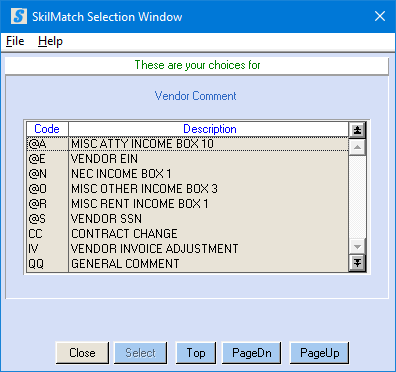Click the Vendor Comment heading text
The width and height of the screenshot is (396, 372).
196,96
